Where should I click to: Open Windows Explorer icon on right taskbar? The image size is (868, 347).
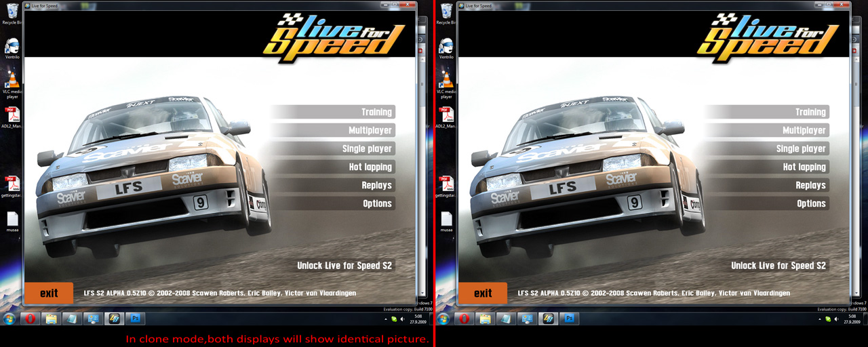coord(485,318)
